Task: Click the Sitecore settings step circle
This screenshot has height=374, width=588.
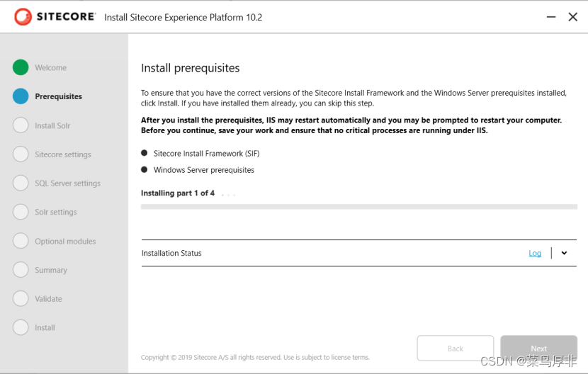Action: click(x=21, y=154)
